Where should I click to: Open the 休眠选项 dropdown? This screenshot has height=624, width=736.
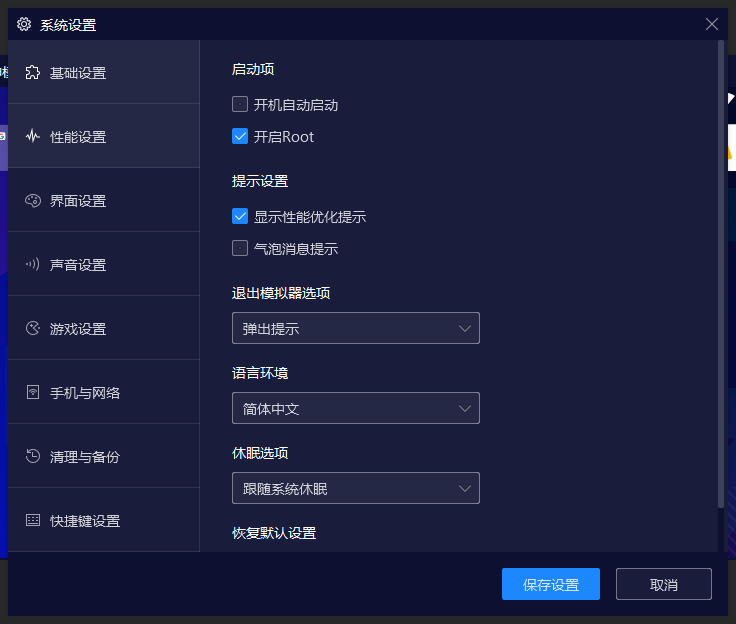[x=355, y=488]
